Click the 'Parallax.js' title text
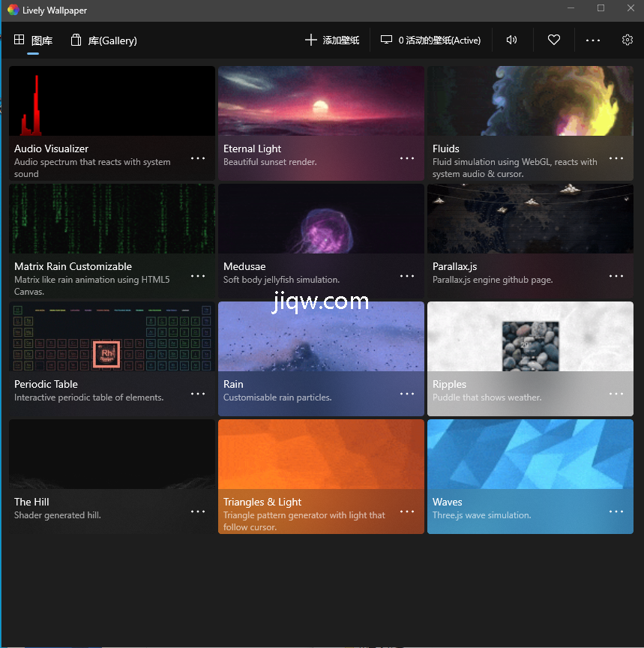The width and height of the screenshot is (644, 648). 455,266
